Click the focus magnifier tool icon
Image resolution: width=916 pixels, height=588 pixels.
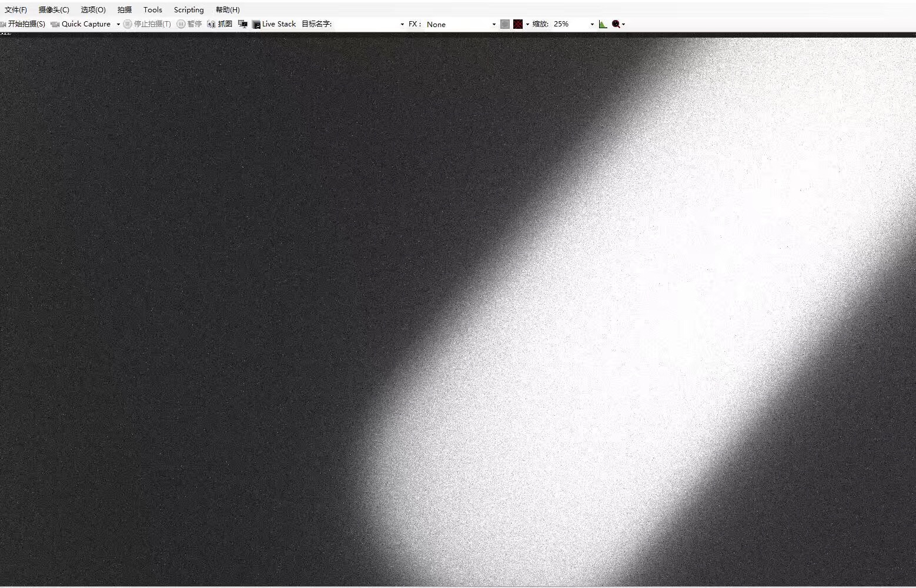pos(616,24)
